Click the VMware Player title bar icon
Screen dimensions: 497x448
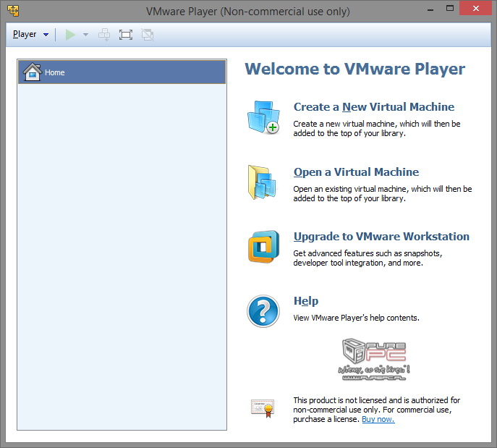pos(13,10)
